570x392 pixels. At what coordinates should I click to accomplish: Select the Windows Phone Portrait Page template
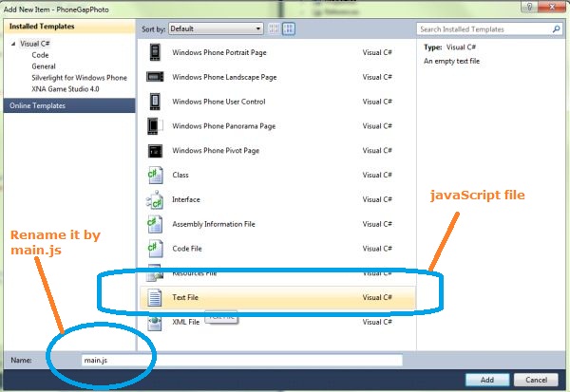point(277,52)
